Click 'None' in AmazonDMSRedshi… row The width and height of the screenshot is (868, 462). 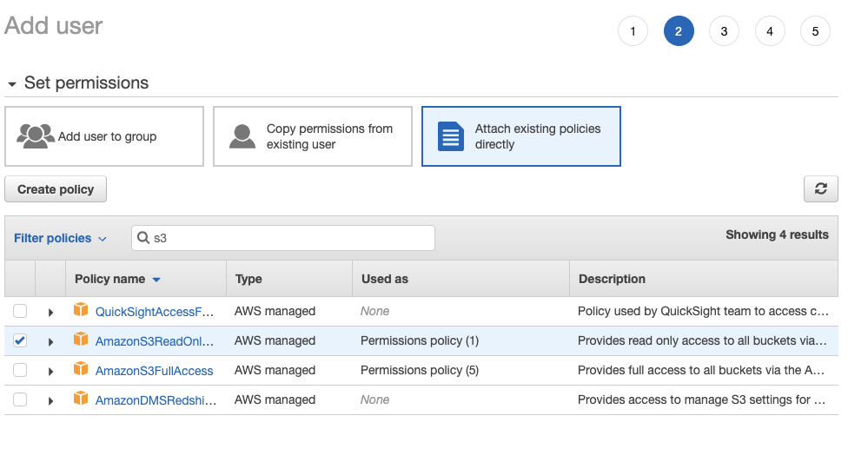click(x=374, y=399)
